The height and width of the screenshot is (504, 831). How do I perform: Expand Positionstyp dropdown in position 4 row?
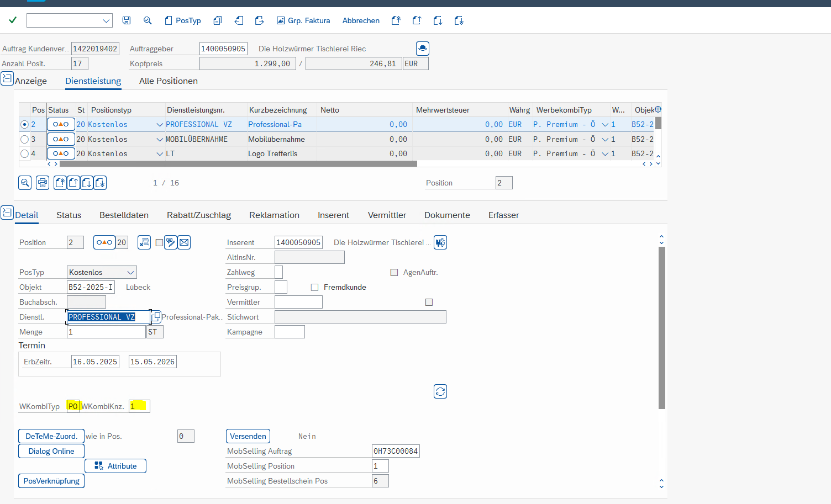click(x=160, y=153)
